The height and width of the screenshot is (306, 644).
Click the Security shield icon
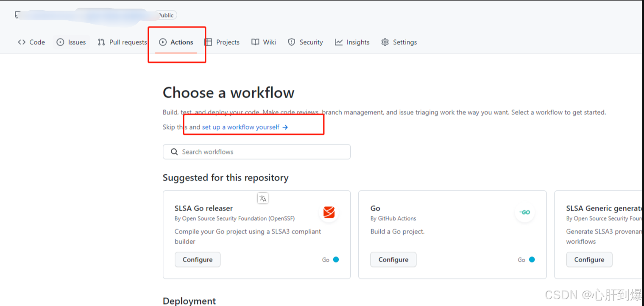pos(292,42)
